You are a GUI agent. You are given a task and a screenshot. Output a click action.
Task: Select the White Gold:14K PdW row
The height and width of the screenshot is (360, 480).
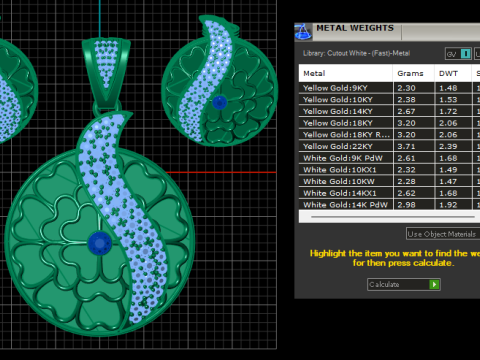click(389, 204)
